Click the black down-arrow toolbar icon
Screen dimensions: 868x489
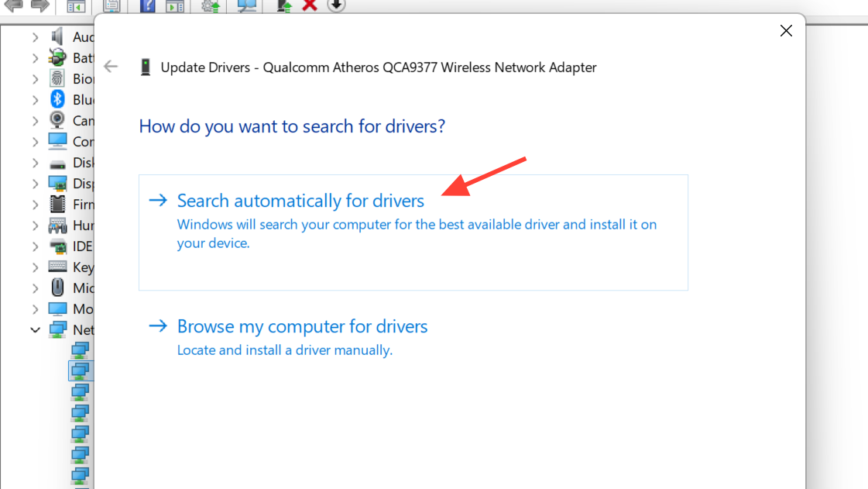tap(336, 5)
